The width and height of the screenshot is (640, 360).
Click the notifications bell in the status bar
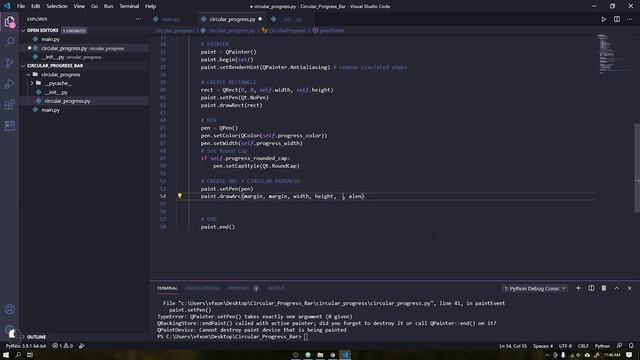[x=631, y=346]
